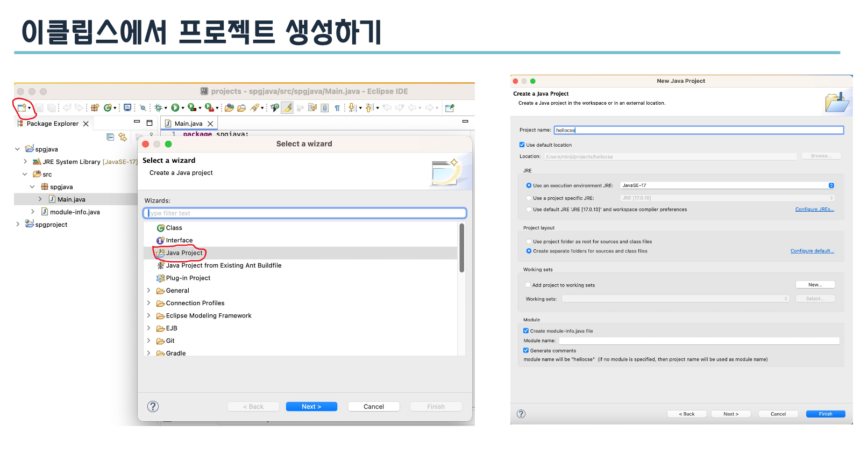Click the Open Type folder icon
Image resolution: width=868 pixels, height=461 pixels.
(x=229, y=108)
